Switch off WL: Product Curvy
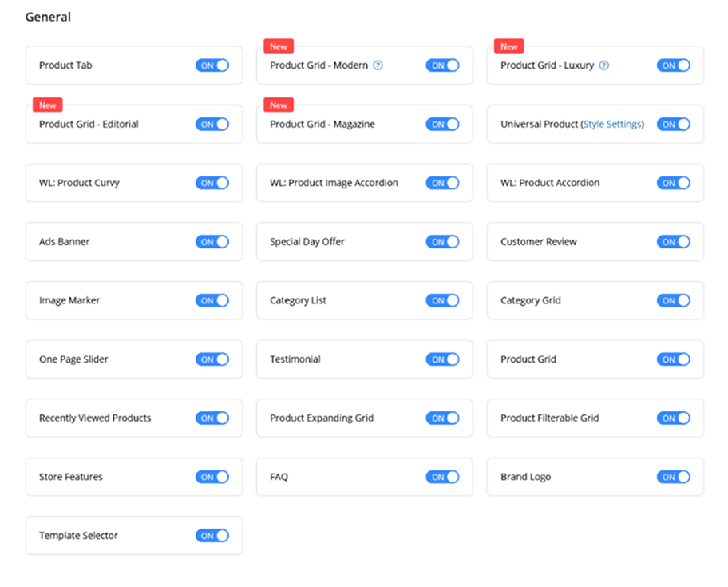Image resolution: width=728 pixels, height=587 pixels. coord(212,183)
